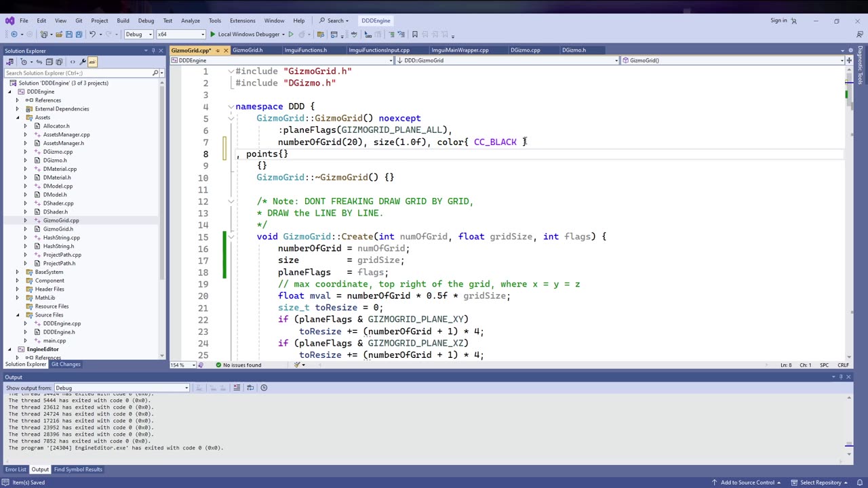Collapse the GizmoGrid::Create function fold
This screenshot has height=488, width=868.
231,237
